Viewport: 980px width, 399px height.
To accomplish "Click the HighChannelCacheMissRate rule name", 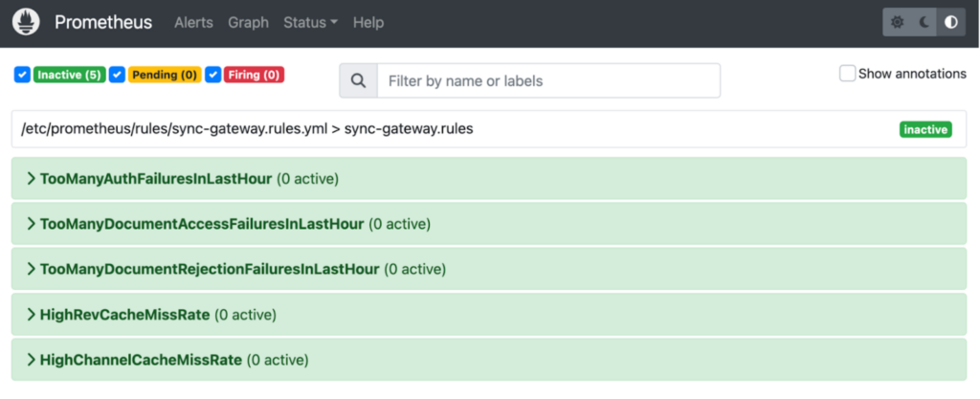I will click(141, 360).
